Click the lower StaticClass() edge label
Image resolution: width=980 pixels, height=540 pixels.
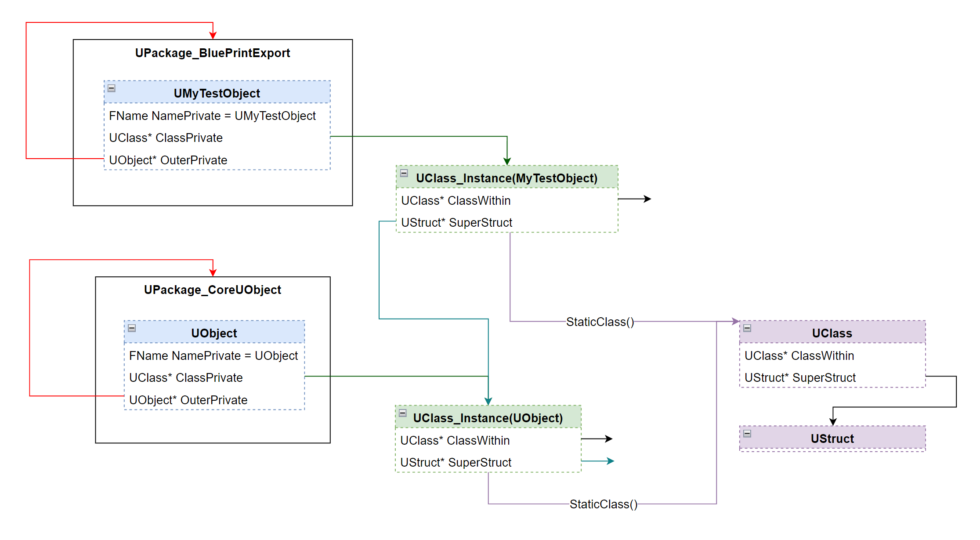coord(604,504)
